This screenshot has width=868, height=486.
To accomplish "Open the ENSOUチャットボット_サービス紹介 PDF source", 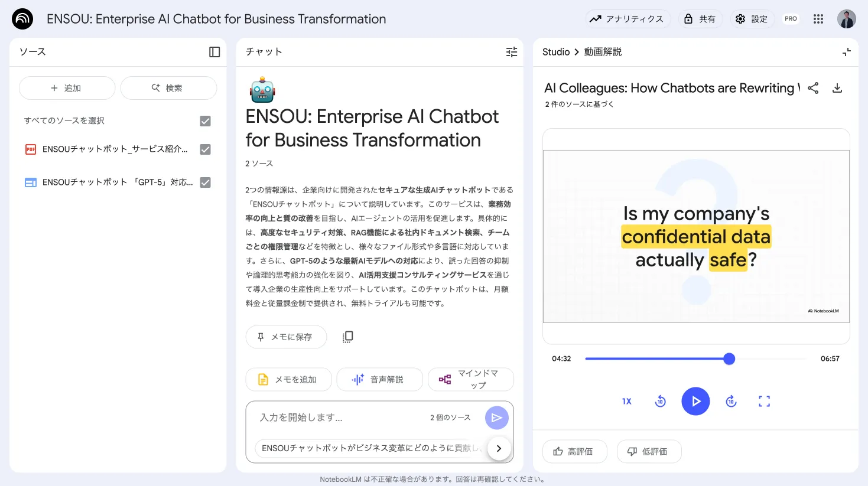I will click(x=115, y=149).
